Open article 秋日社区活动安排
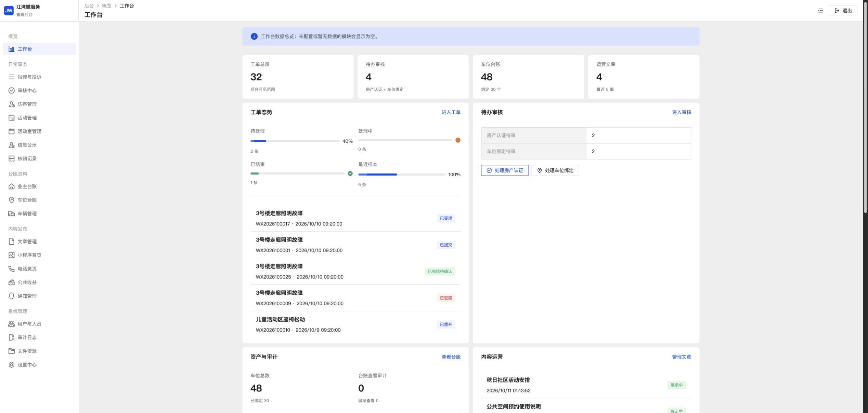The width and height of the screenshot is (868, 413). (x=586, y=385)
